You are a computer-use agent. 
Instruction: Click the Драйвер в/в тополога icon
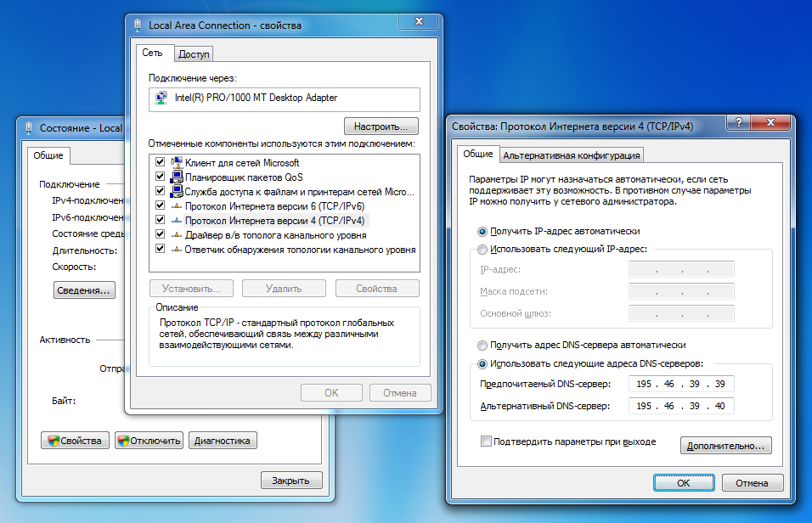coord(177,235)
